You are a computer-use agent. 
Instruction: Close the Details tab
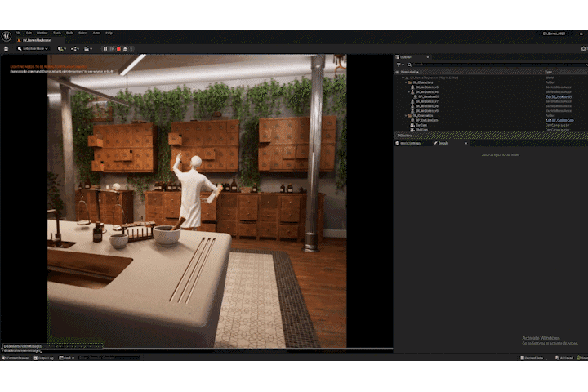tap(466, 143)
